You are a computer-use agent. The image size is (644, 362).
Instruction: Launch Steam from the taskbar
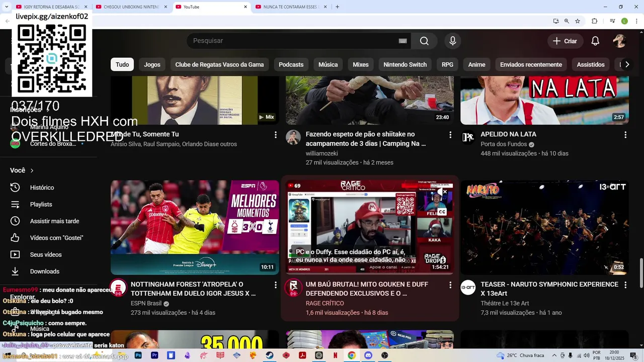(x=270, y=355)
